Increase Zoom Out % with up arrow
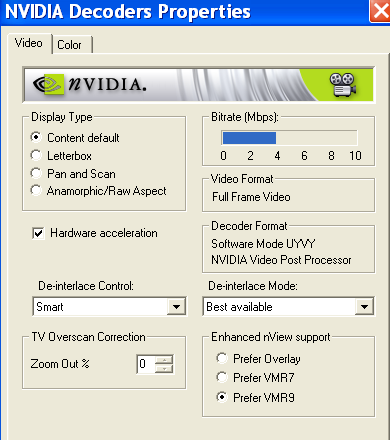The width and height of the screenshot is (390, 440). [x=164, y=360]
